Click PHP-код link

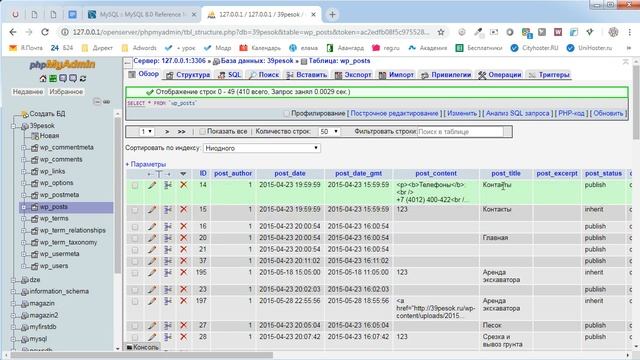pyautogui.click(x=571, y=113)
